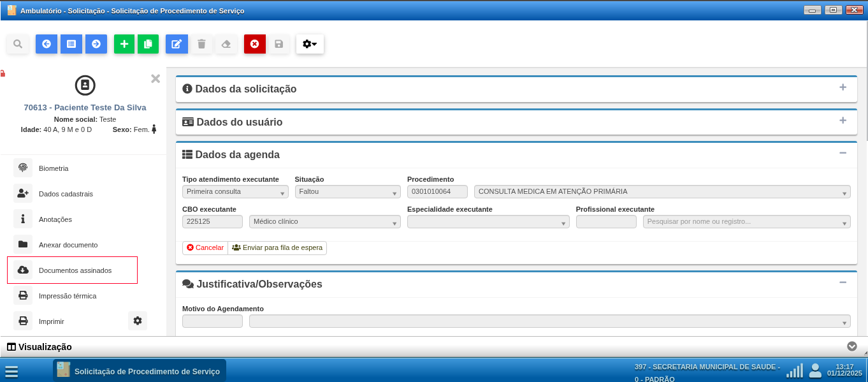Viewport: 868px width, 382px height.
Task: Expand the Dados do usuário section
Action: [843, 121]
